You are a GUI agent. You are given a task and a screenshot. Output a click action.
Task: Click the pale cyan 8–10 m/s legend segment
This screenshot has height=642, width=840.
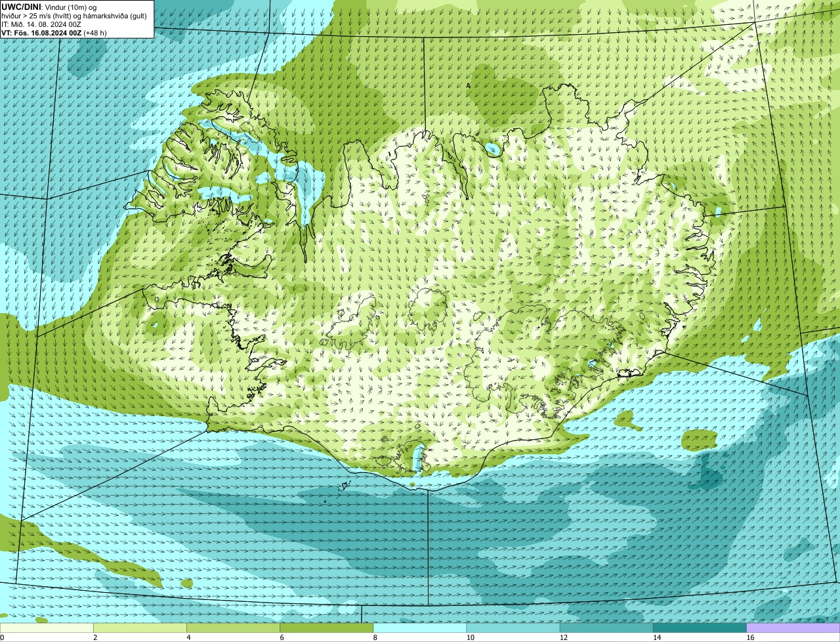coord(420,628)
